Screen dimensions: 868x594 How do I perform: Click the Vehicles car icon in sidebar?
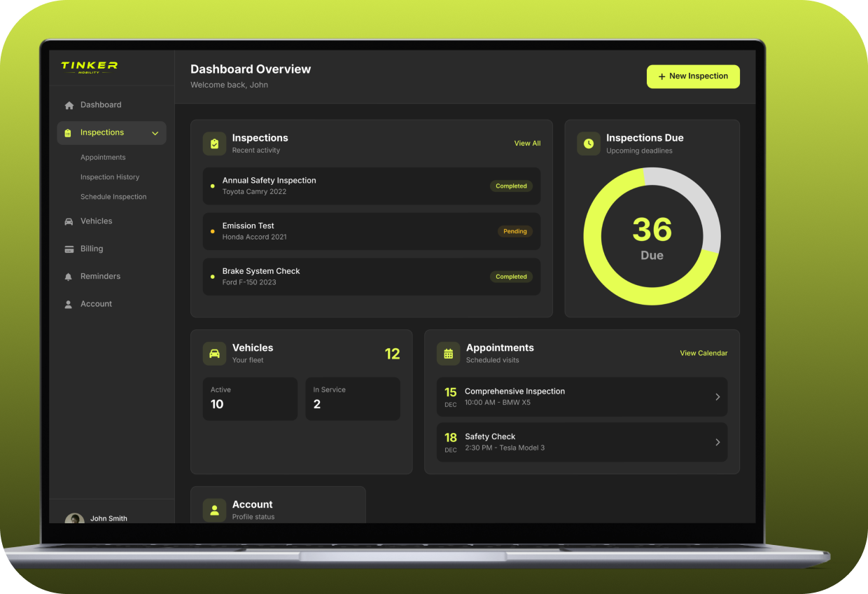69,221
